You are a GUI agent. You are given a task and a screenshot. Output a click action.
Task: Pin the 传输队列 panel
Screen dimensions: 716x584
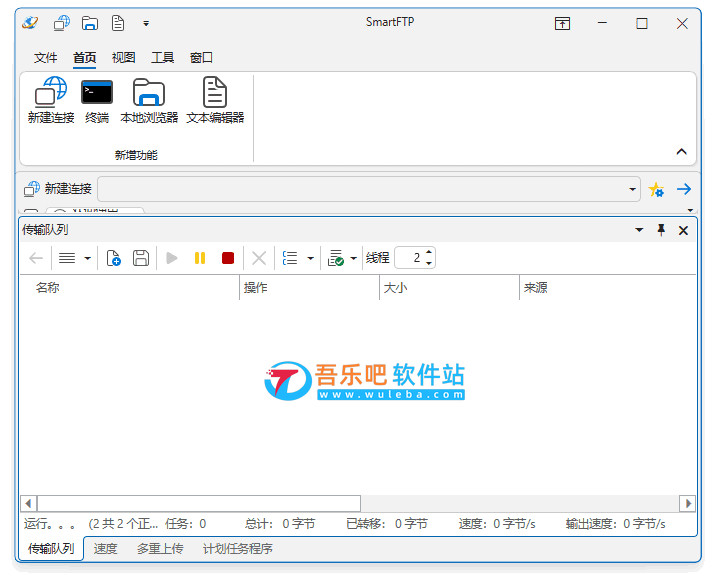coord(661,230)
